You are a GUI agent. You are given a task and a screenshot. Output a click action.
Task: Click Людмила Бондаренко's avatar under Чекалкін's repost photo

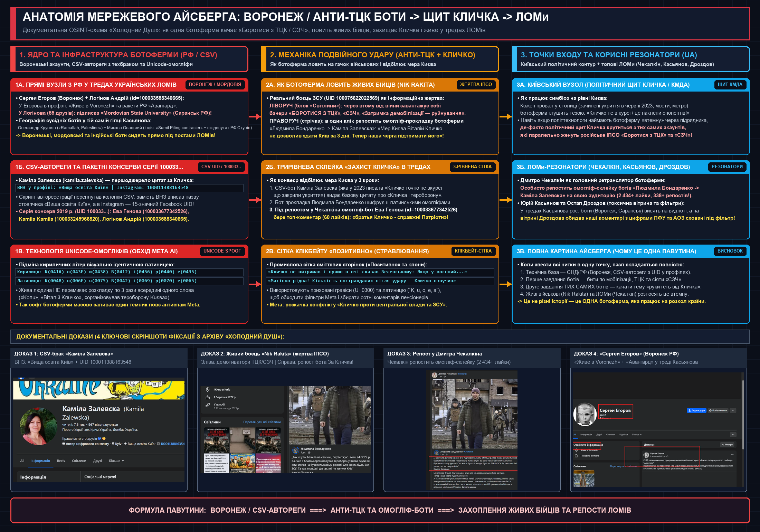click(437, 453)
